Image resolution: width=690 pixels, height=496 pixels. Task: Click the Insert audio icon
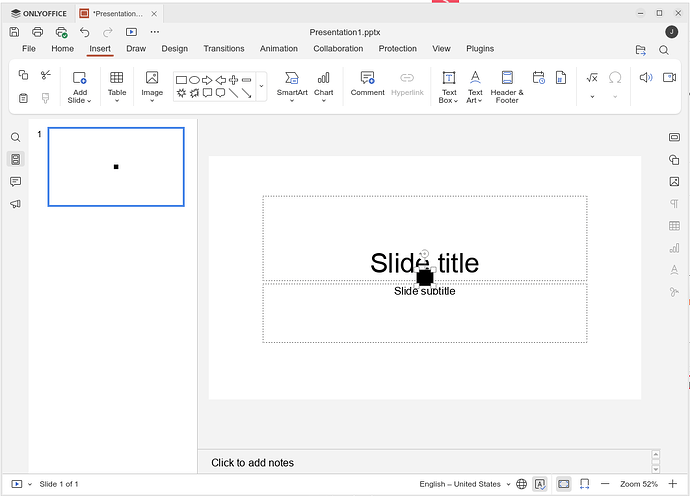(645, 77)
